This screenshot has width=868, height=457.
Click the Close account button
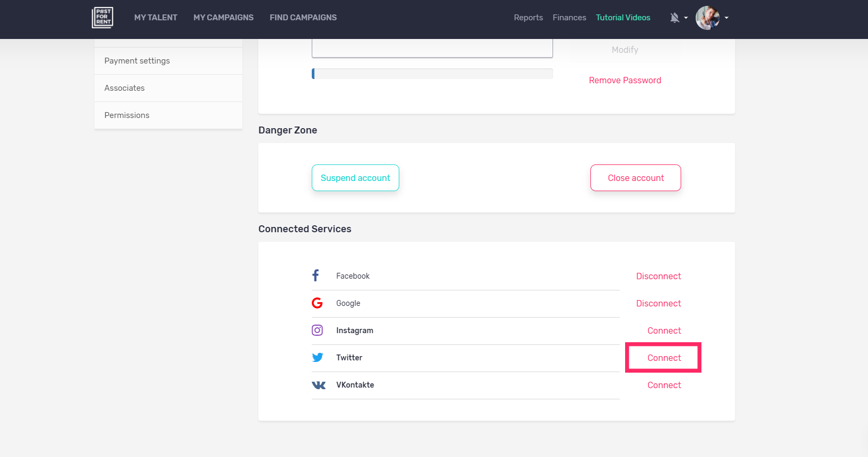pyautogui.click(x=636, y=178)
